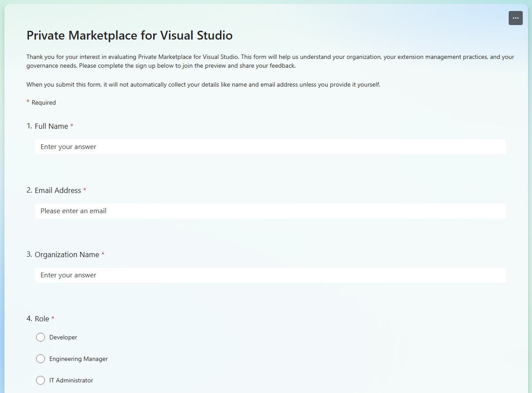Image resolution: width=532 pixels, height=393 pixels.
Task: Click the '* Required' note text
Action: [x=41, y=102]
